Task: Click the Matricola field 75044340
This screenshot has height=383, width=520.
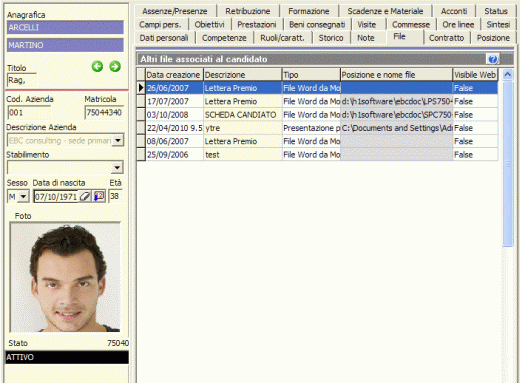Action: tap(104, 112)
